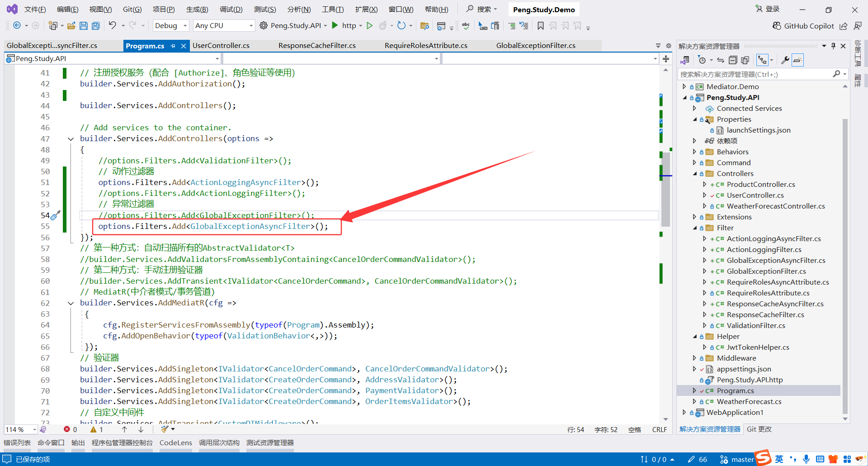Close the Program.cs tab
Screen dimensions: 868x466
tap(184, 46)
